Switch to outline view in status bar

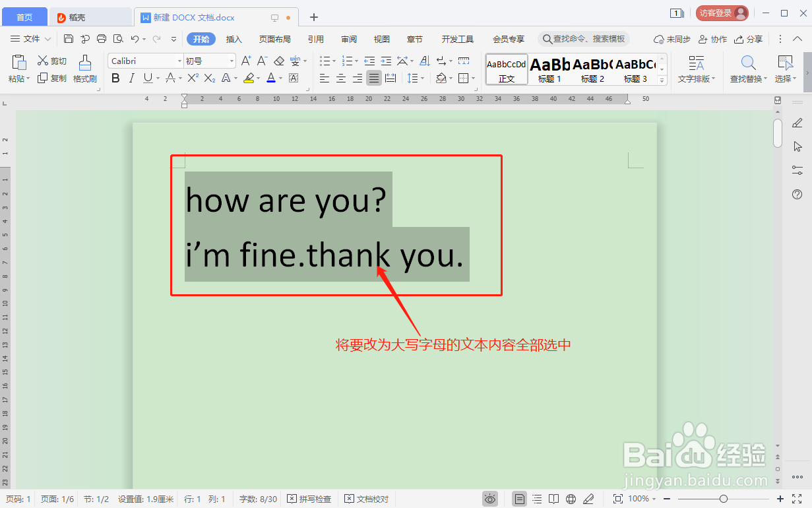coord(537,499)
